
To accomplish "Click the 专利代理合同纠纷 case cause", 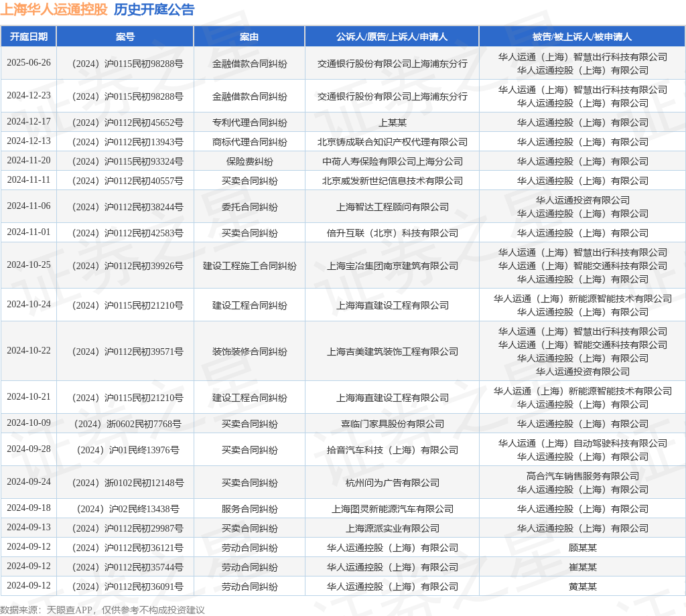I will (x=249, y=123).
